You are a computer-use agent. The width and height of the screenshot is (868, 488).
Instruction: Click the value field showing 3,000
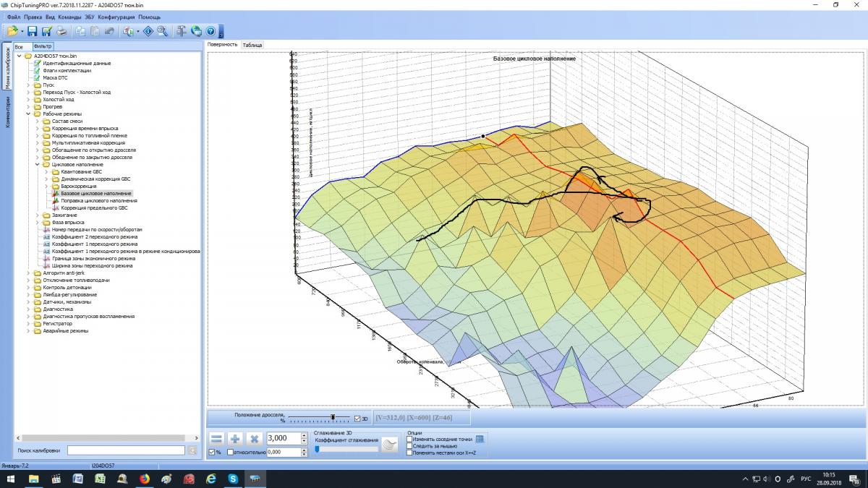(x=284, y=438)
